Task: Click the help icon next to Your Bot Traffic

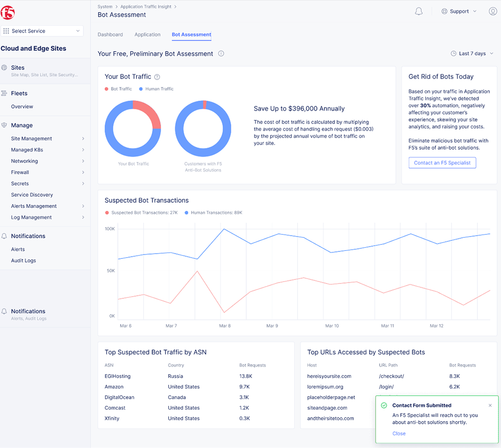Action: pyautogui.click(x=157, y=77)
